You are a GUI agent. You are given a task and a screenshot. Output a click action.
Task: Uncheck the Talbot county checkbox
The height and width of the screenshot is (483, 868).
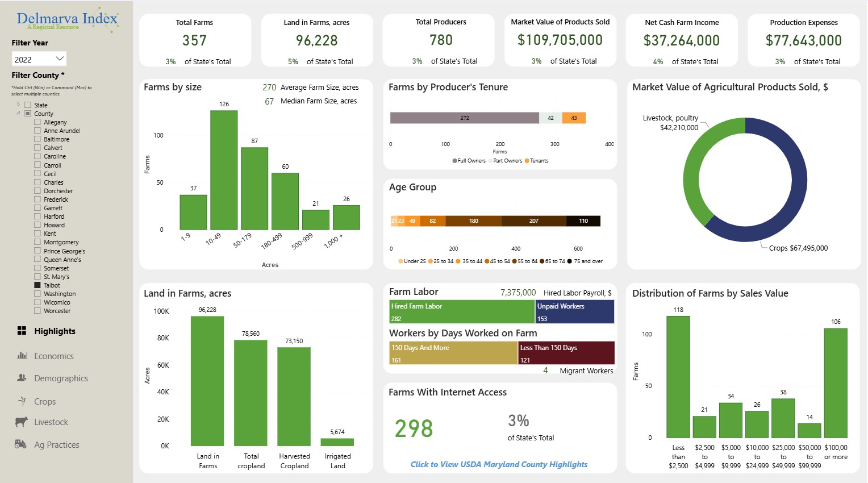(x=36, y=285)
